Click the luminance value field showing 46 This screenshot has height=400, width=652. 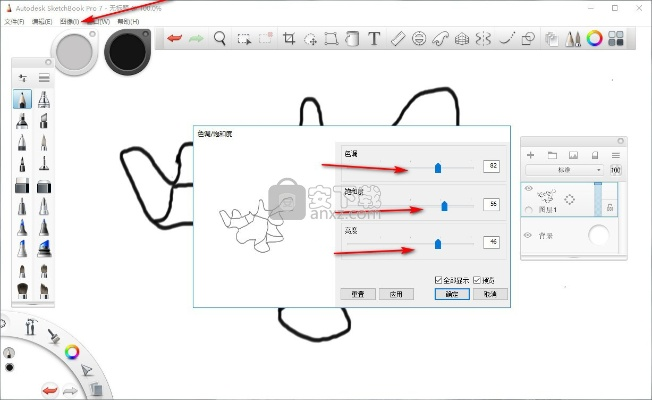click(x=491, y=242)
